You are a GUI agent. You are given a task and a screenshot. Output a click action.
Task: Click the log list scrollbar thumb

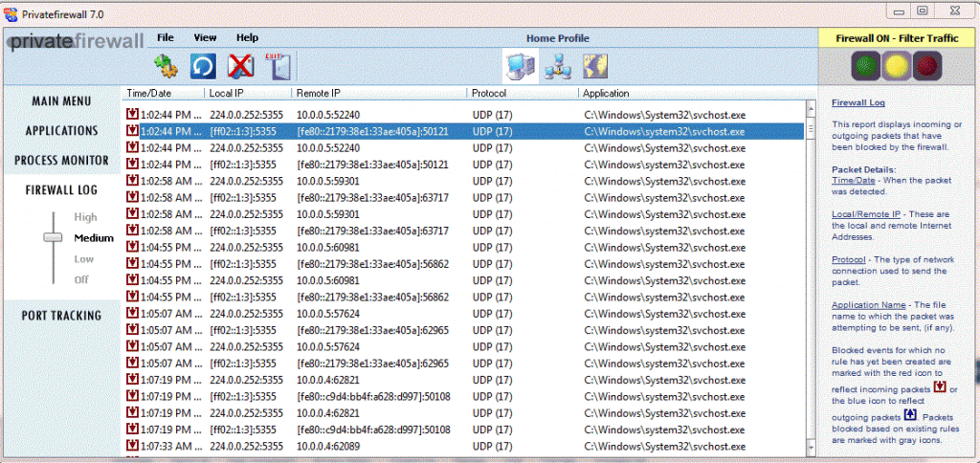pyautogui.click(x=811, y=129)
